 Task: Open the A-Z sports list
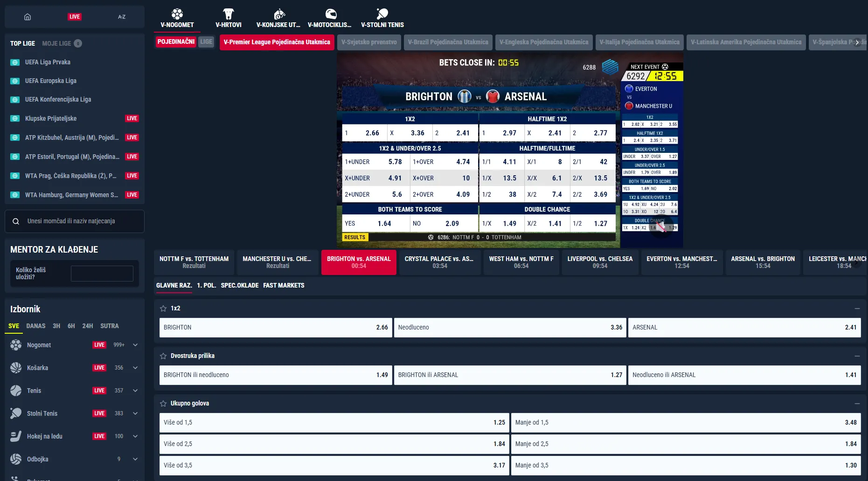tap(122, 17)
